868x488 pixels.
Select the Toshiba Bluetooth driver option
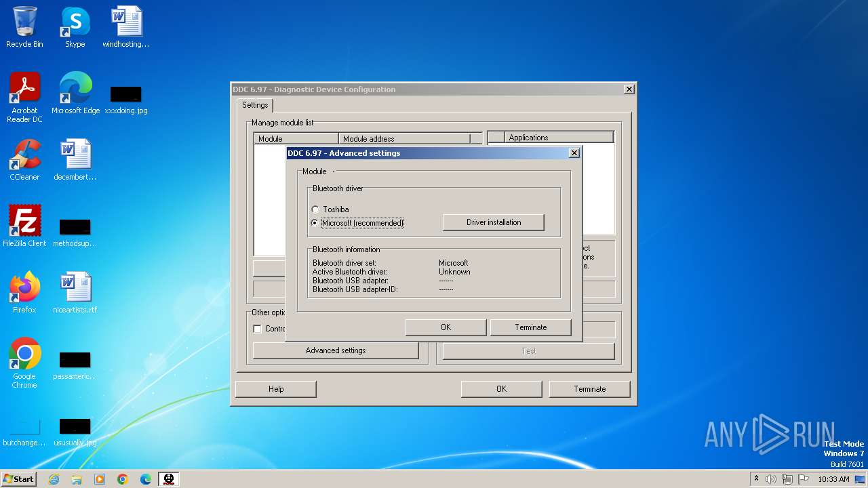coord(330,209)
